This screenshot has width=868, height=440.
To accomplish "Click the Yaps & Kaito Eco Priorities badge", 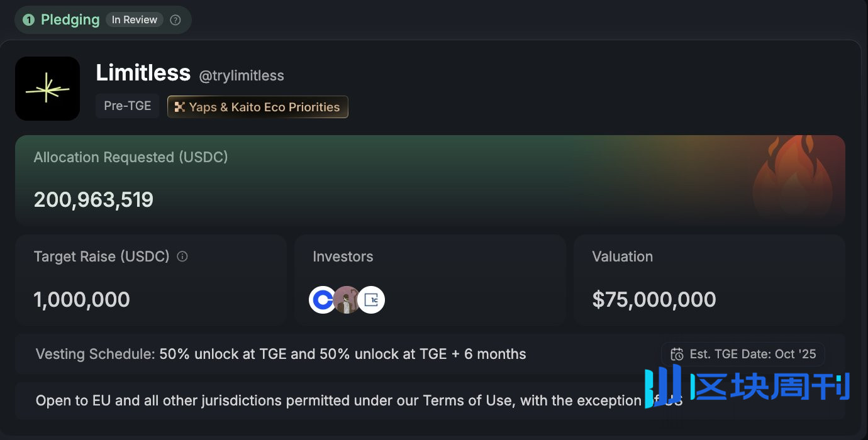I will pyautogui.click(x=258, y=107).
